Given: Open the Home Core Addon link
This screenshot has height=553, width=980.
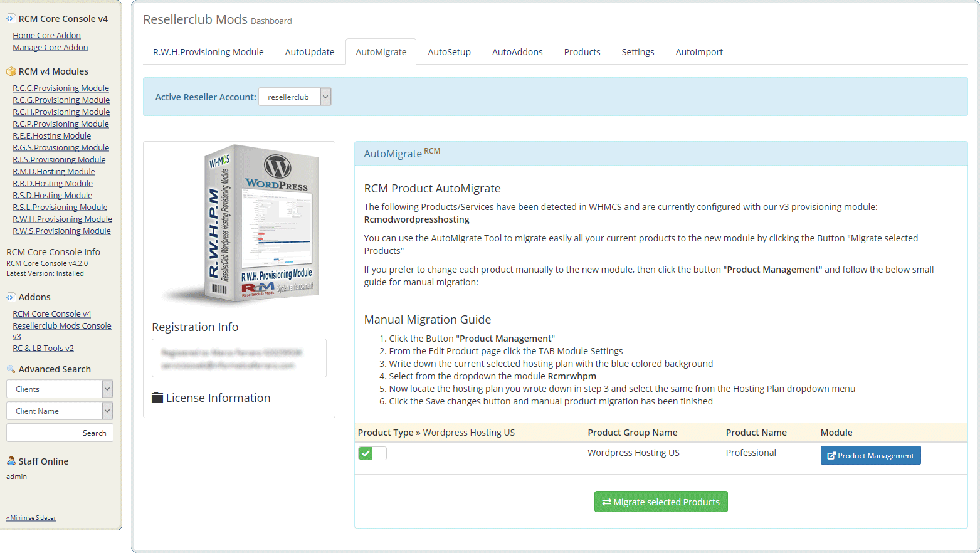Looking at the screenshot, I should coord(46,36).
